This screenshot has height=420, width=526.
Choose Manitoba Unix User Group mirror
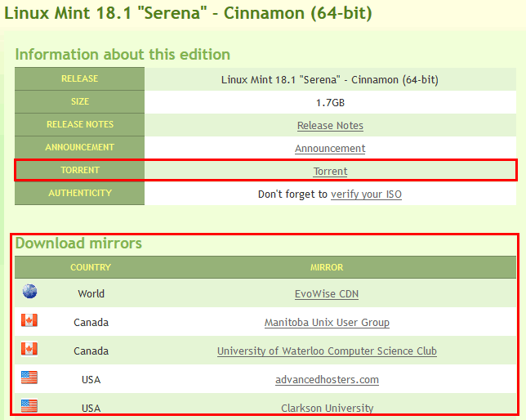point(327,322)
